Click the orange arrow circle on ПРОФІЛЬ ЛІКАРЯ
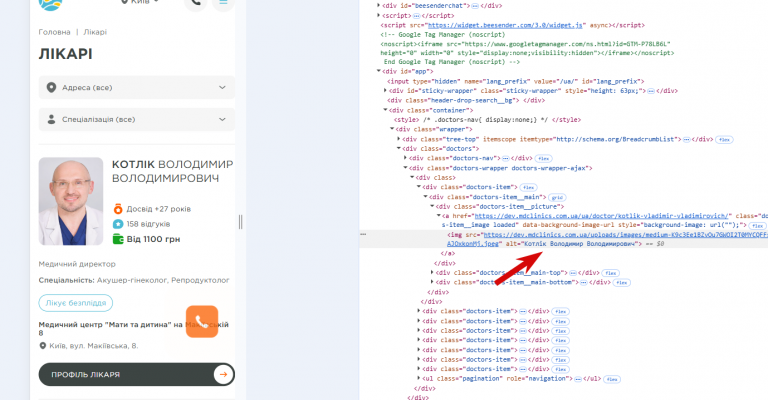This screenshot has height=400, width=768. (x=223, y=375)
